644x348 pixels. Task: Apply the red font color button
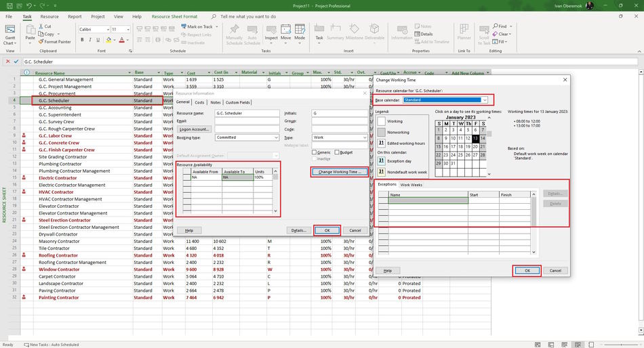[121, 40]
